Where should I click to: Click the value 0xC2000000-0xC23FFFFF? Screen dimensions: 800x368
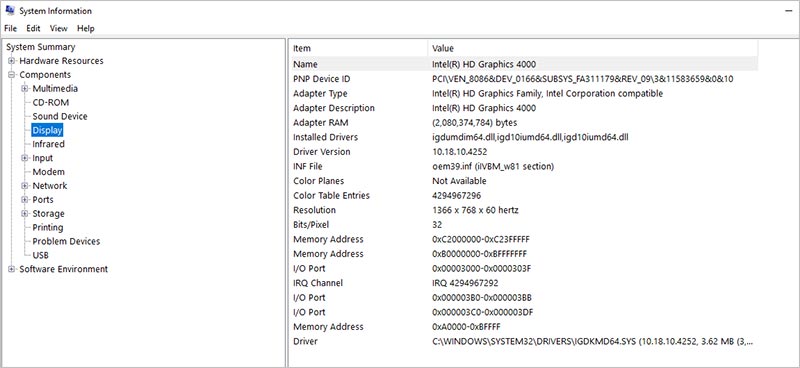tap(480, 239)
